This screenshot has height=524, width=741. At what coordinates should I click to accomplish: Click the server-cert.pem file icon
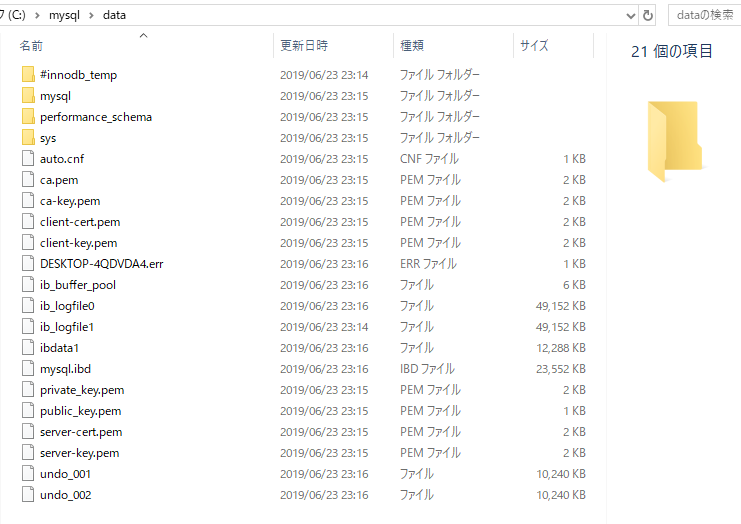28,431
